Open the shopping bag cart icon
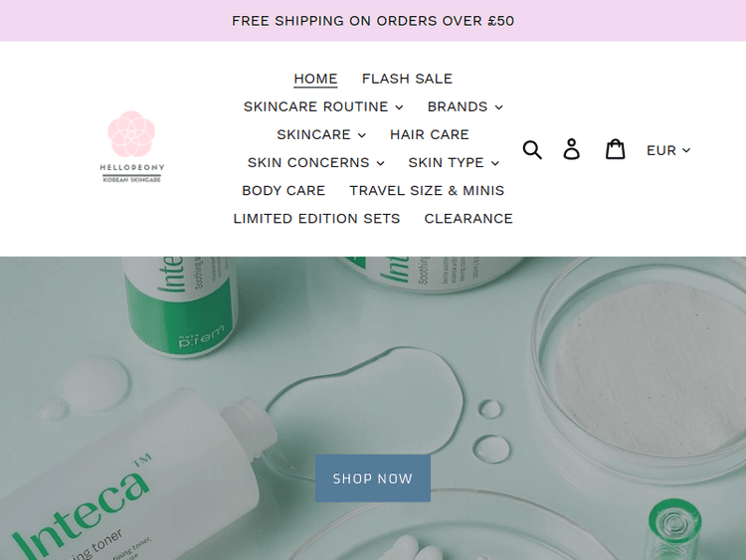The width and height of the screenshot is (746, 560). point(615,149)
